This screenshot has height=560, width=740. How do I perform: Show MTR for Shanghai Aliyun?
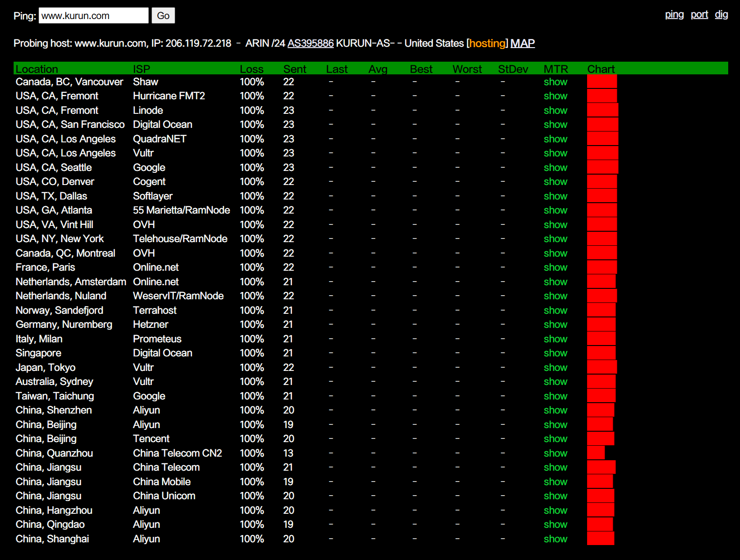coord(555,539)
